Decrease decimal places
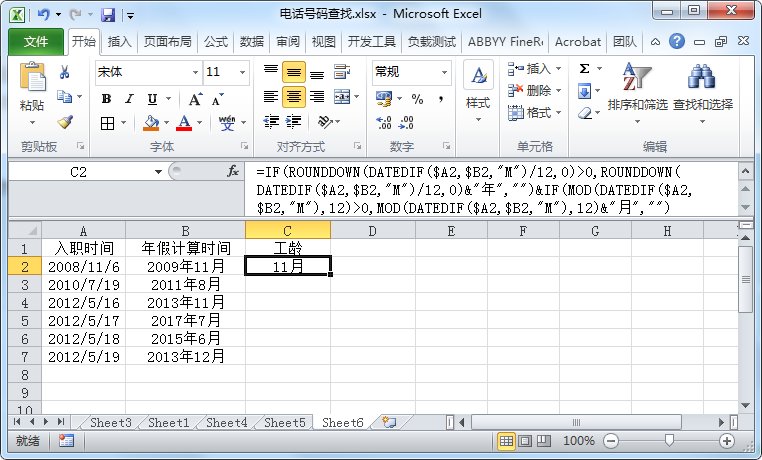This screenshot has width=762, height=460. [x=406, y=122]
